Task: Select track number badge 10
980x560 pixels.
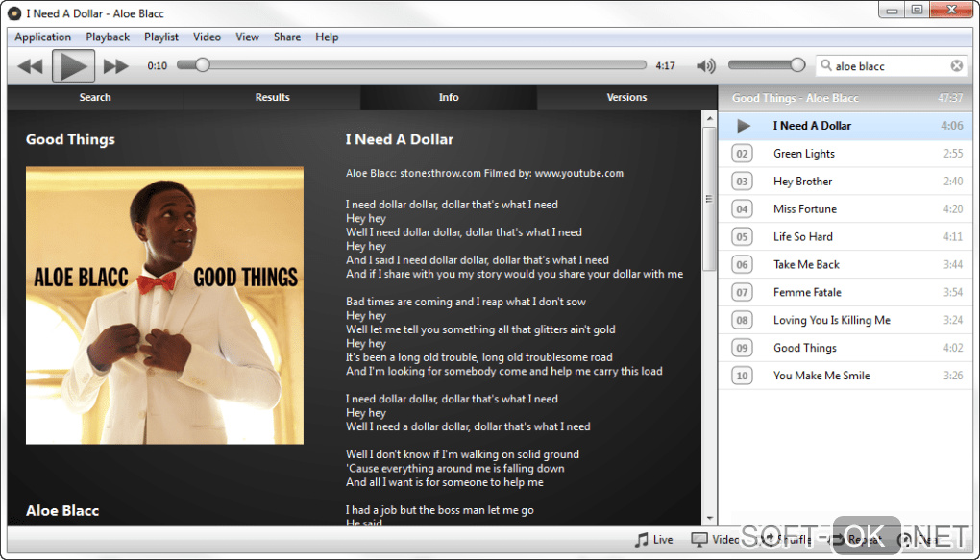Action: click(x=742, y=376)
